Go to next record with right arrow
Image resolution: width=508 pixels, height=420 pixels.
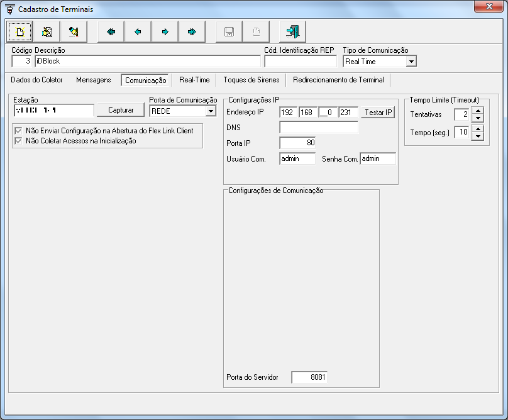(165, 32)
